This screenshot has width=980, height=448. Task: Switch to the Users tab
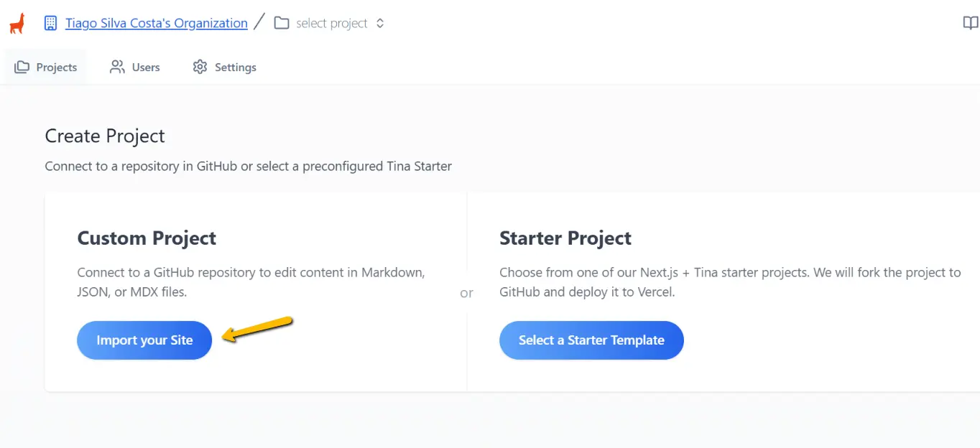coord(146,67)
